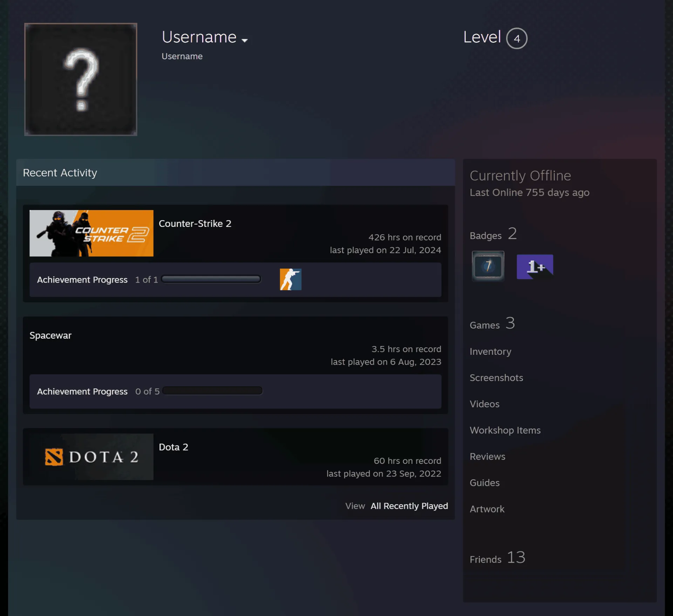The width and height of the screenshot is (673, 616).
Task: Open the Friends list link
Action: point(497,557)
